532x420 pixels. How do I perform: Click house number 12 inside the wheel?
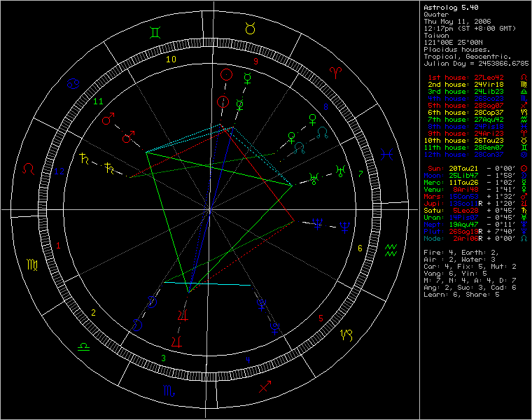click(59, 171)
